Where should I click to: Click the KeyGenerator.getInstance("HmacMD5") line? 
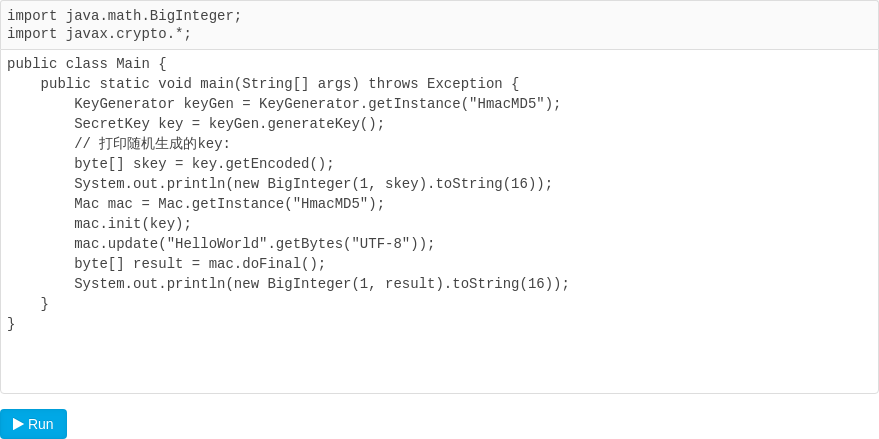pos(317,104)
